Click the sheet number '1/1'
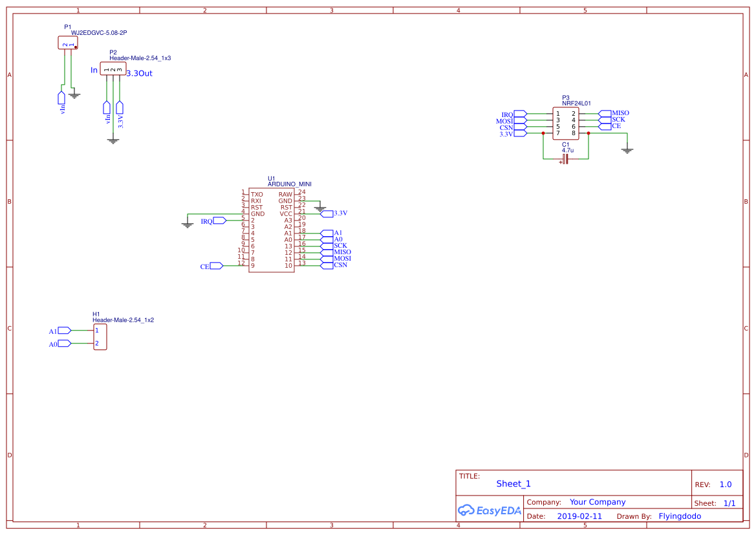 point(729,503)
